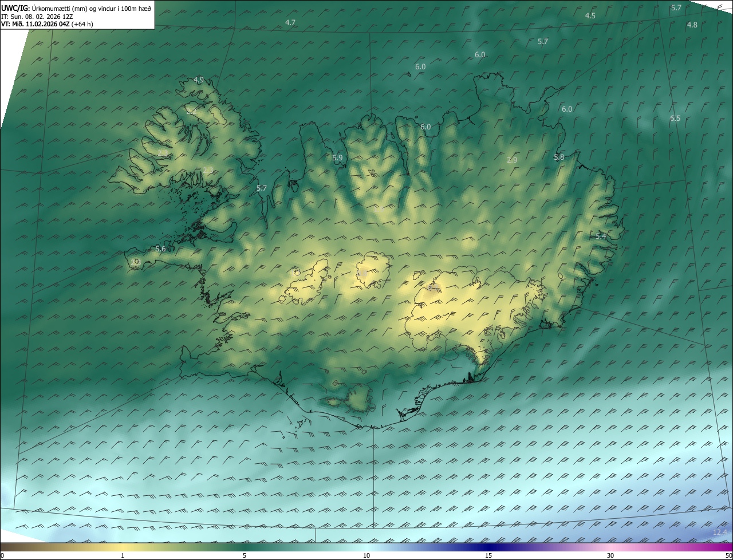The height and width of the screenshot is (560, 733).
Task: Click the 5.9 value label
Action: point(337,157)
